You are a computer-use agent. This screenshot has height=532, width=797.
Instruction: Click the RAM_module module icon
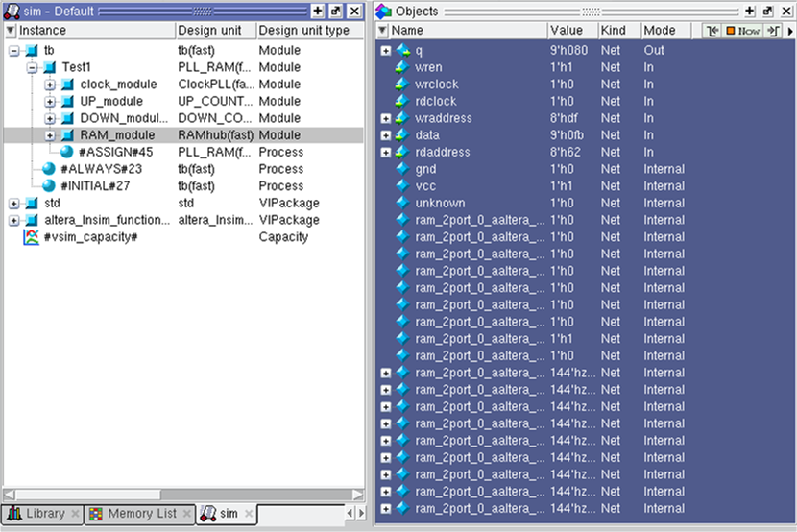67,135
